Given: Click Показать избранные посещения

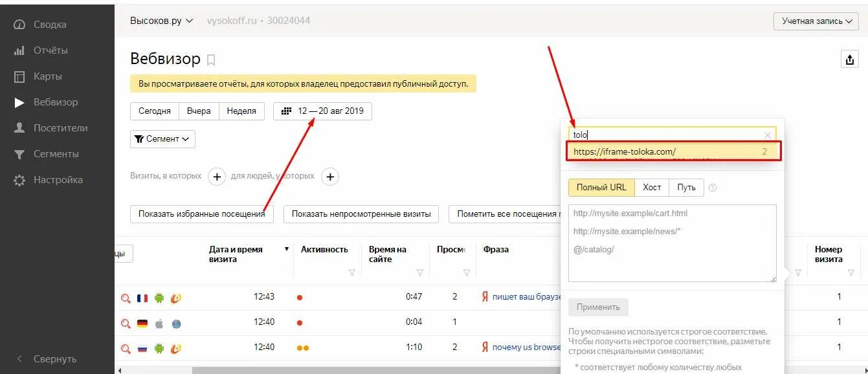Looking at the screenshot, I should (x=201, y=214).
